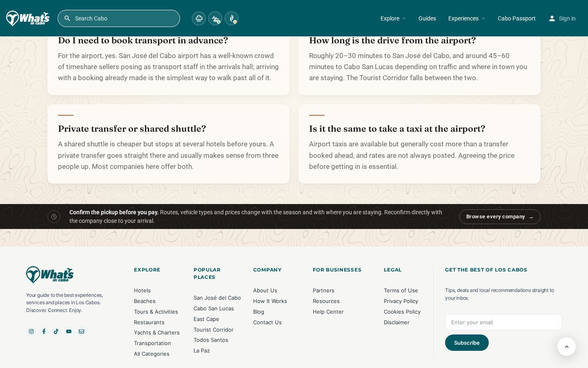Click the Subscribe button
588x368 pixels.
pyautogui.click(x=467, y=343)
